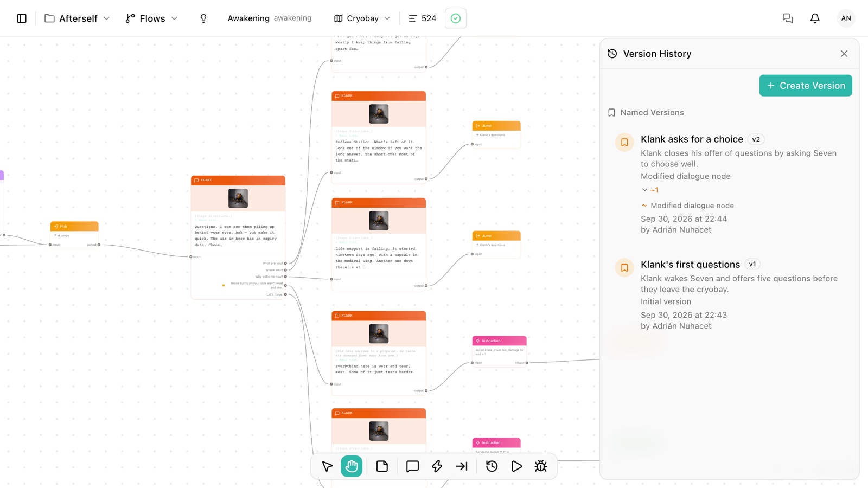Click the Awakening flow title
The width and height of the screenshot is (868, 488).
coord(248,18)
